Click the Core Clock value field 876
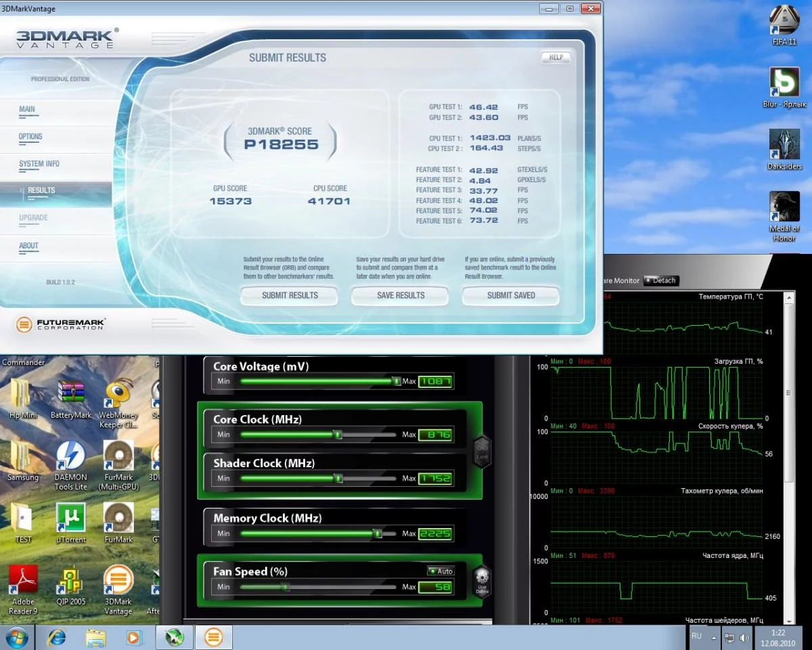The height and width of the screenshot is (650, 812). [435, 435]
